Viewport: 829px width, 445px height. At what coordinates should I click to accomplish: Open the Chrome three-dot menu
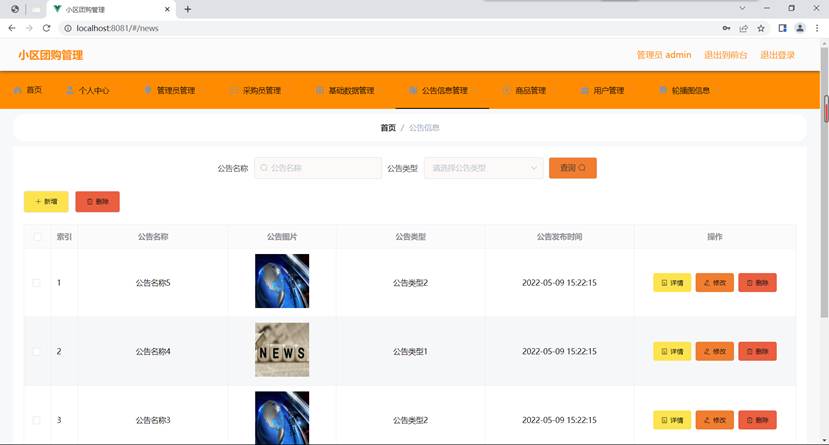click(x=817, y=28)
